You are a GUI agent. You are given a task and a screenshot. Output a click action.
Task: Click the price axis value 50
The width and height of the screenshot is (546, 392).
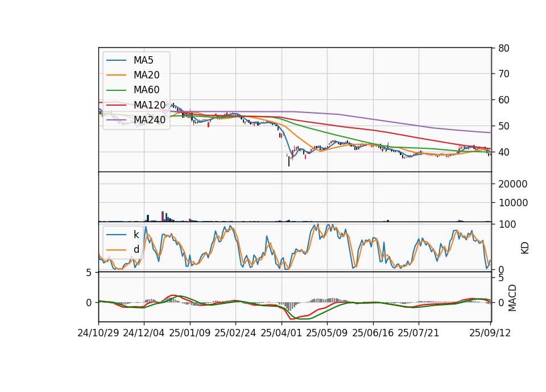tap(504, 126)
